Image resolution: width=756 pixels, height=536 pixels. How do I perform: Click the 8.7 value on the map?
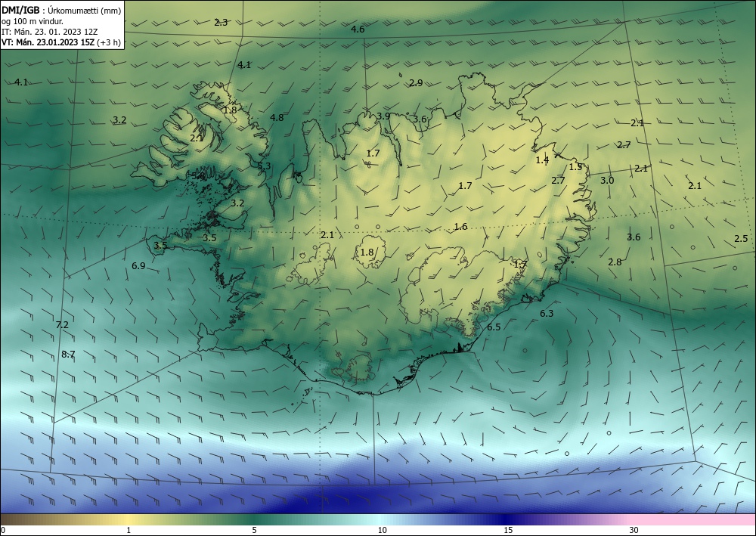coord(69,355)
